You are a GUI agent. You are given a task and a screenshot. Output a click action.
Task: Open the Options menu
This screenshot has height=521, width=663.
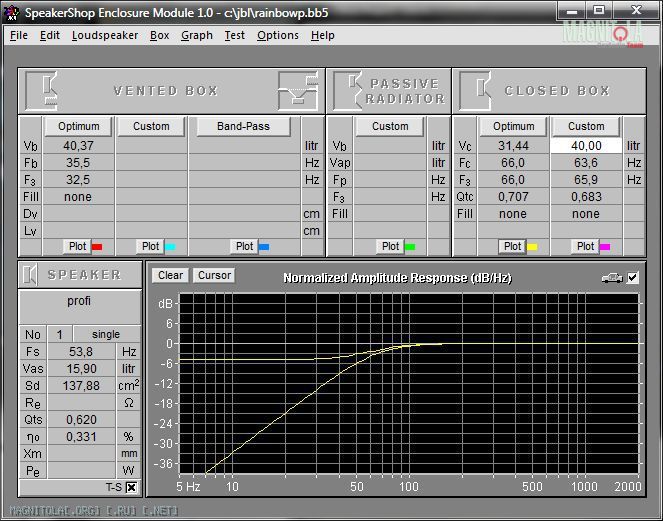tap(278, 35)
